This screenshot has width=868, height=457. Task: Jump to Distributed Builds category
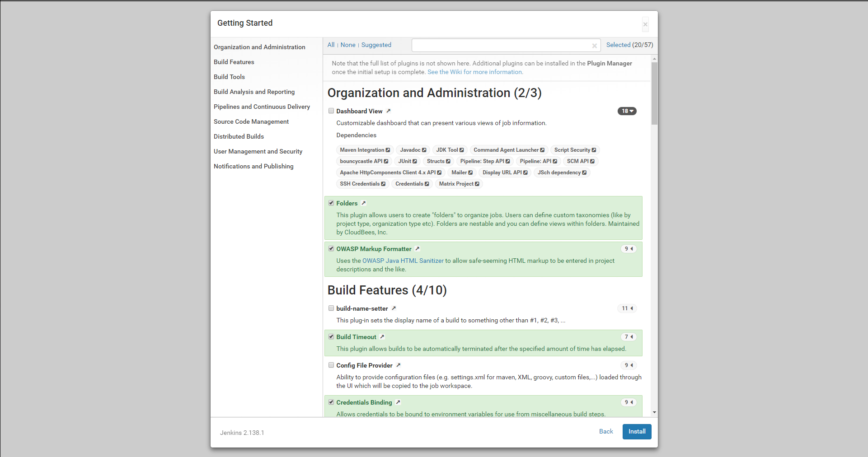(239, 136)
